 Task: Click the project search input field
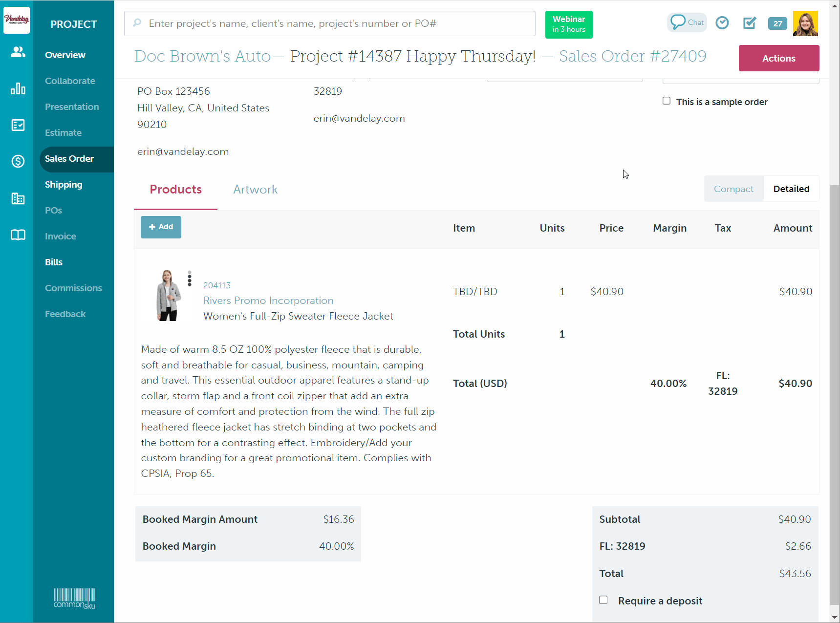330,23
